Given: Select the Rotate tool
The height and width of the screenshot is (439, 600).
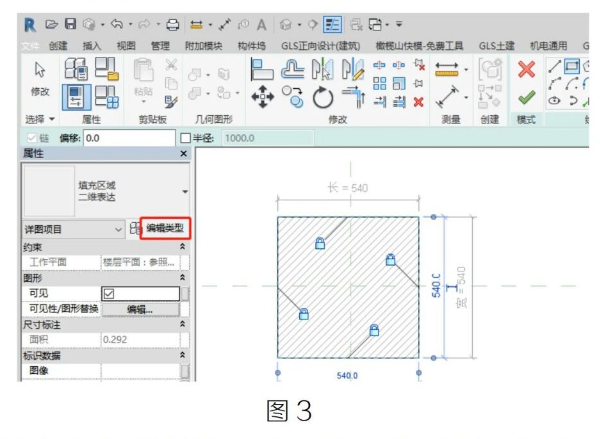Looking at the screenshot, I should click(x=323, y=98).
